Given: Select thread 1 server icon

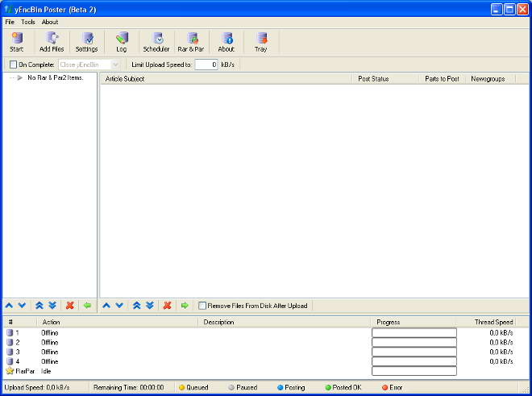Looking at the screenshot, I should click(x=10, y=332).
